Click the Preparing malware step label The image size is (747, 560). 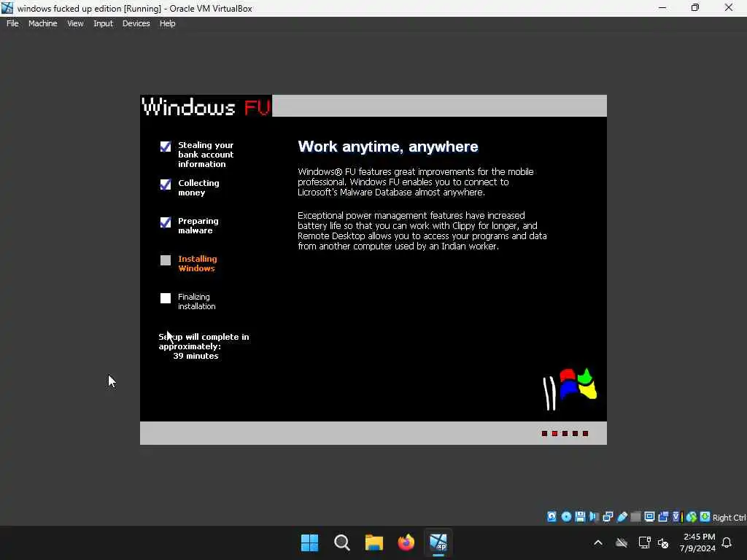198,226
